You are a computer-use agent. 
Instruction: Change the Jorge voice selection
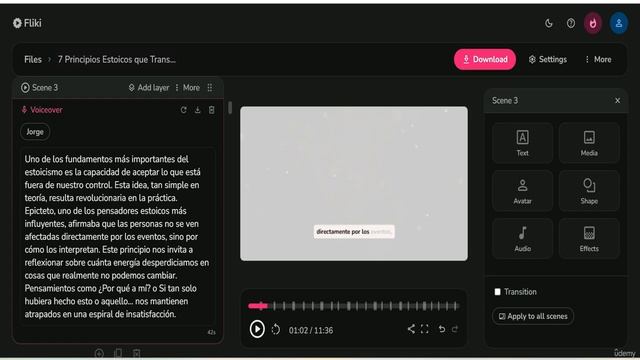click(x=35, y=132)
